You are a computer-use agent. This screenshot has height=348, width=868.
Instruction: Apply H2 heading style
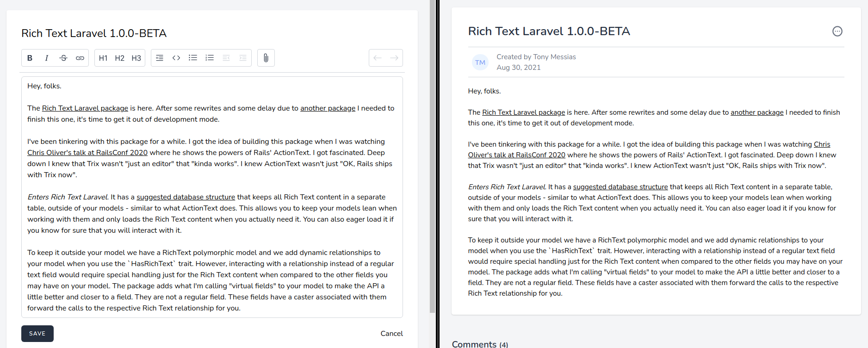[119, 58]
